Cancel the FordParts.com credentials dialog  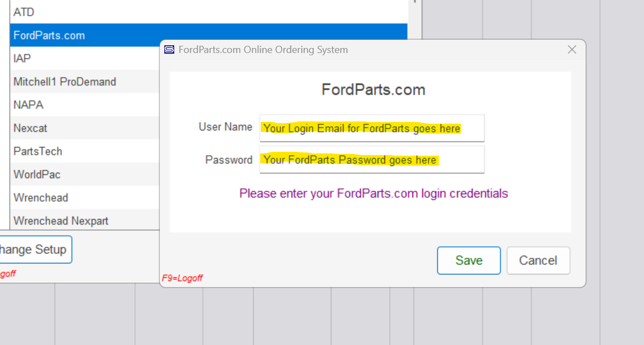538,261
